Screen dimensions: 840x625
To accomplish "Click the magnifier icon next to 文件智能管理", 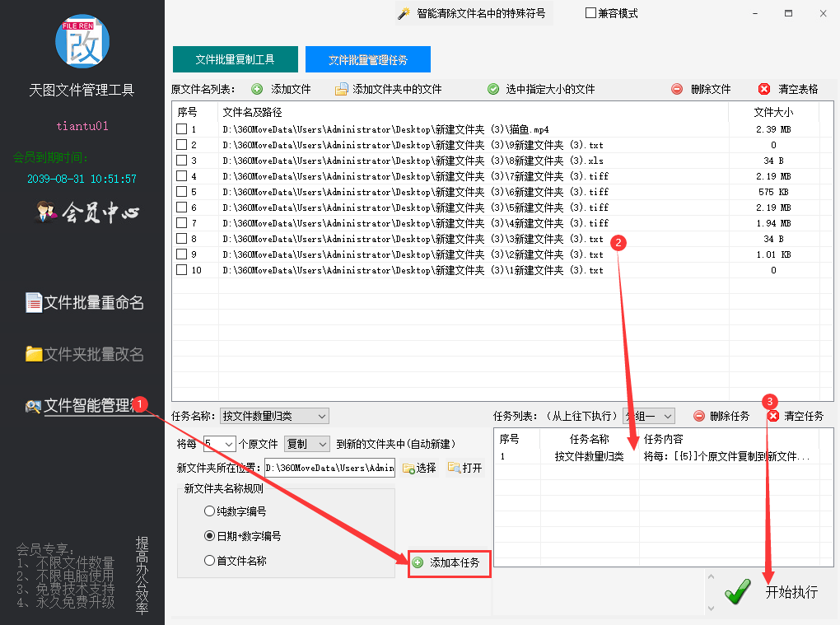I will pos(33,407).
